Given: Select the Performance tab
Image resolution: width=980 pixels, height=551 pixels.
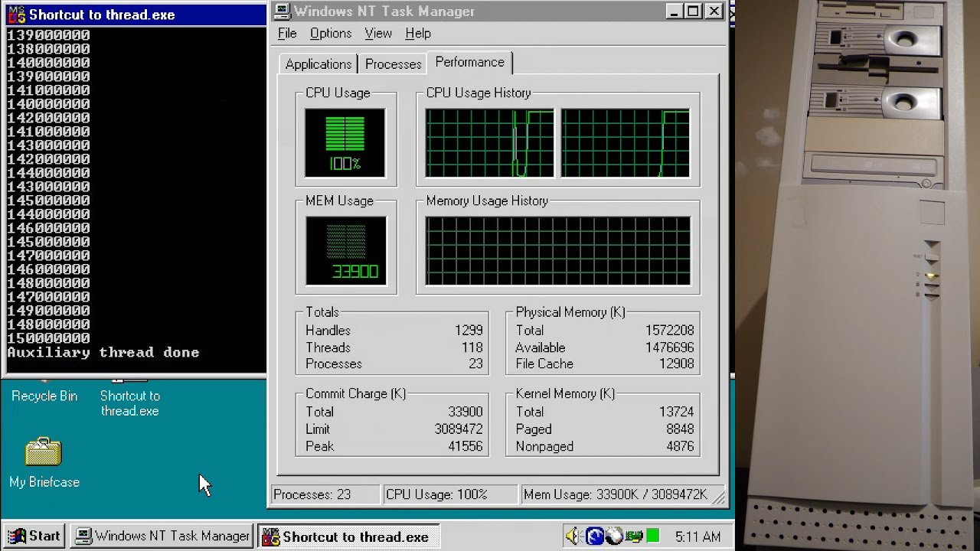Looking at the screenshot, I should (x=469, y=63).
